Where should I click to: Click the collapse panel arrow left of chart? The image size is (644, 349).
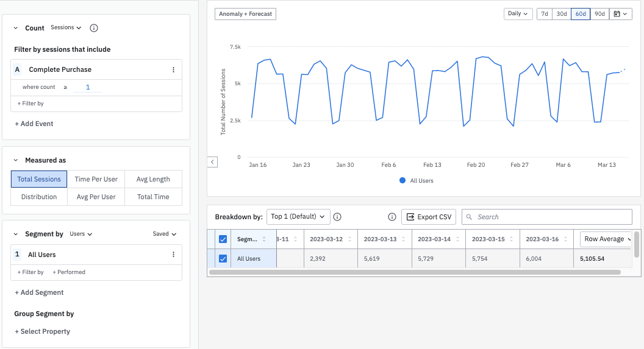212,162
